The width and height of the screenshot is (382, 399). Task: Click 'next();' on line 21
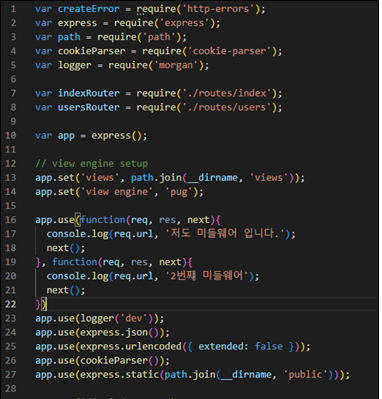click(x=66, y=290)
